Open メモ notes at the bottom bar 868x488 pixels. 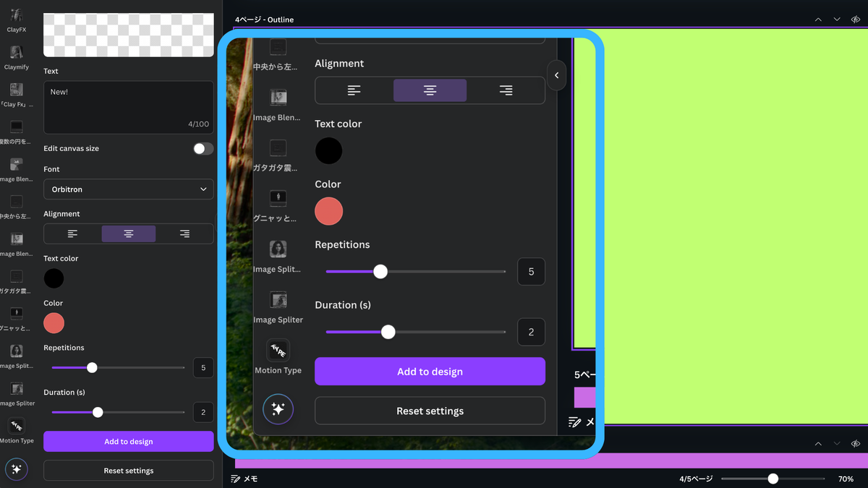pyautogui.click(x=244, y=479)
